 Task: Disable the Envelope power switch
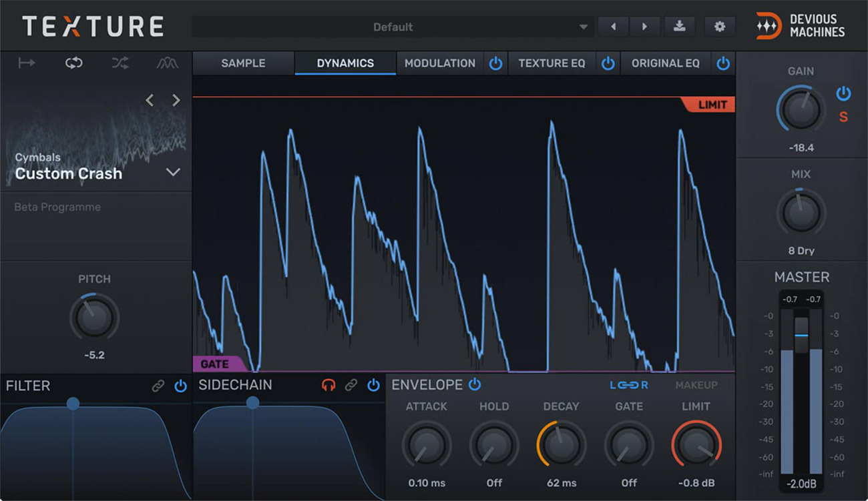[475, 384]
